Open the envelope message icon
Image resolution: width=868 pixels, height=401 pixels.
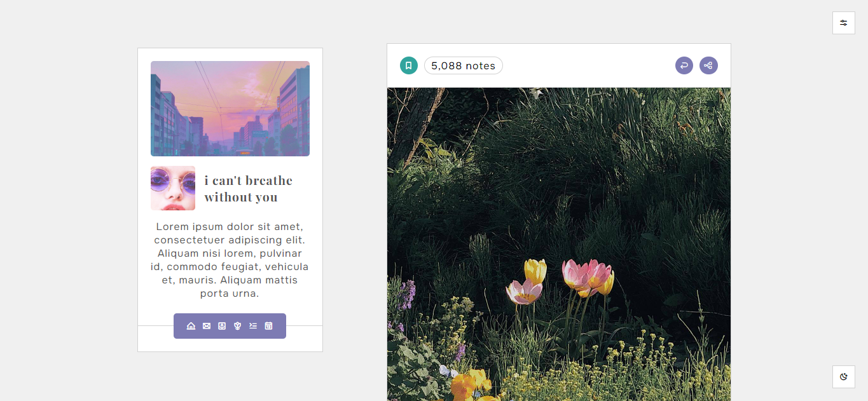pyautogui.click(x=207, y=326)
